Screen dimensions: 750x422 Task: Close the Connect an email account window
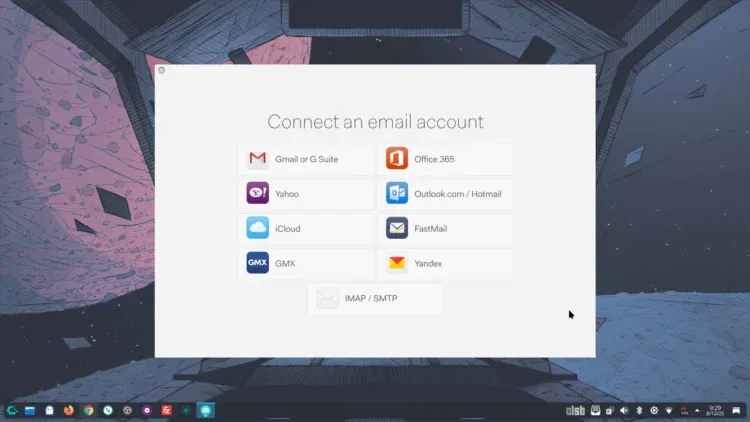pyautogui.click(x=161, y=70)
